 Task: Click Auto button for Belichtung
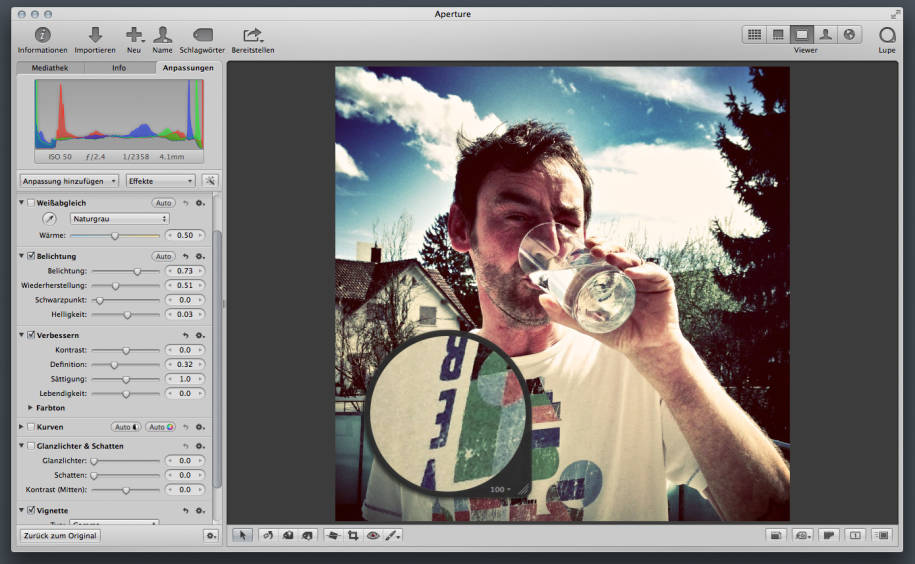pos(163,256)
